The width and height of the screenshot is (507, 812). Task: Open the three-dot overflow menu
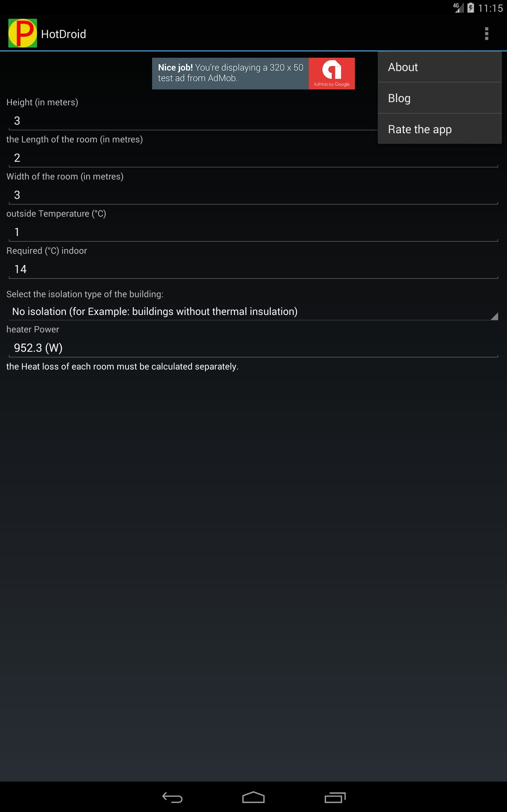coord(486,34)
